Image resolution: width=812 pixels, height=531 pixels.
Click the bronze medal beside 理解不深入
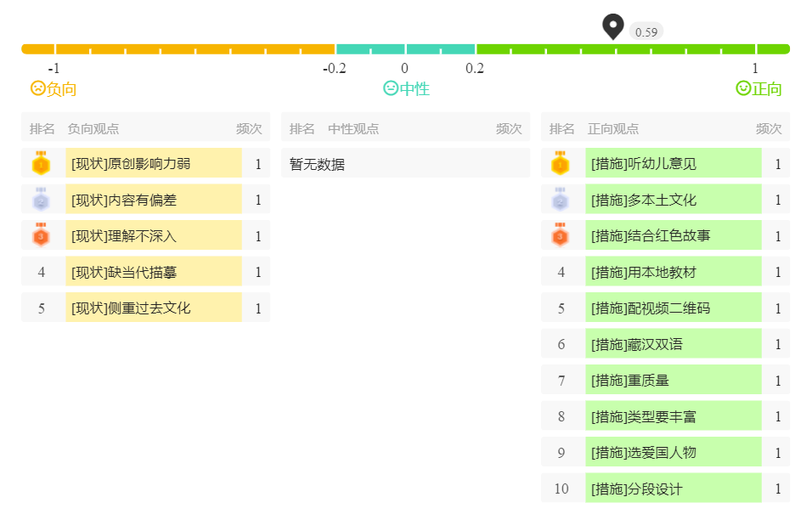(x=41, y=234)
